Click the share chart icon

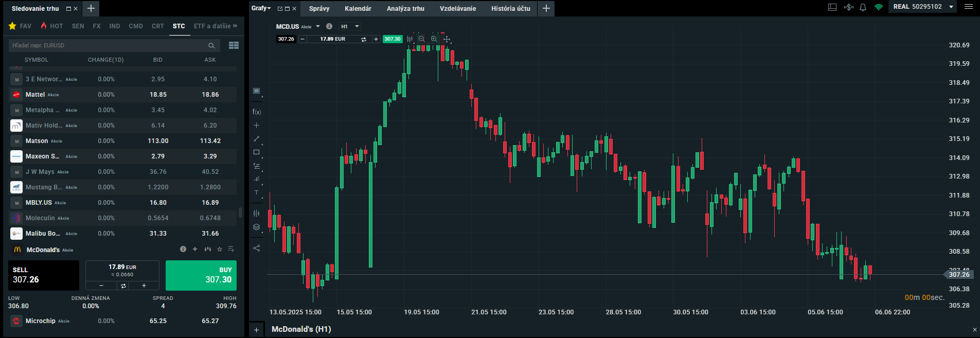[256, 248]
